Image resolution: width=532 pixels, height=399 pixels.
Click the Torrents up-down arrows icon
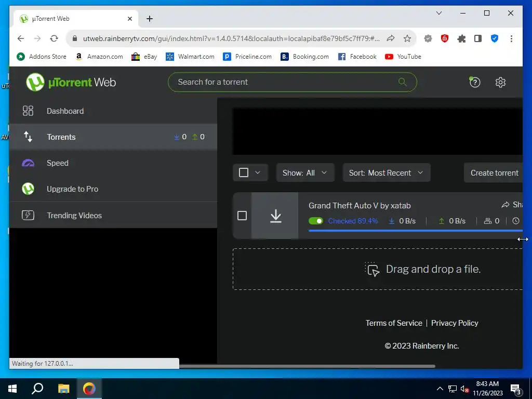28,137
